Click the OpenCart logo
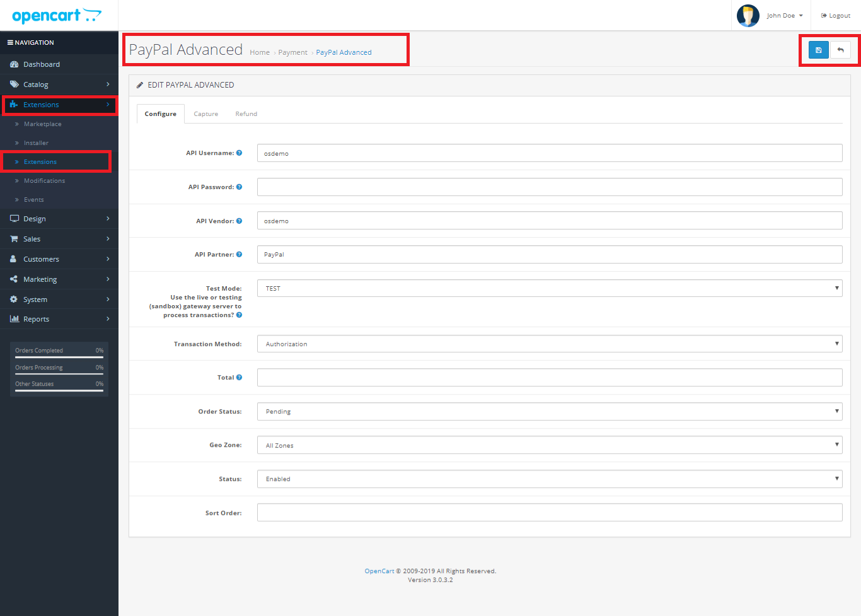 57,16
